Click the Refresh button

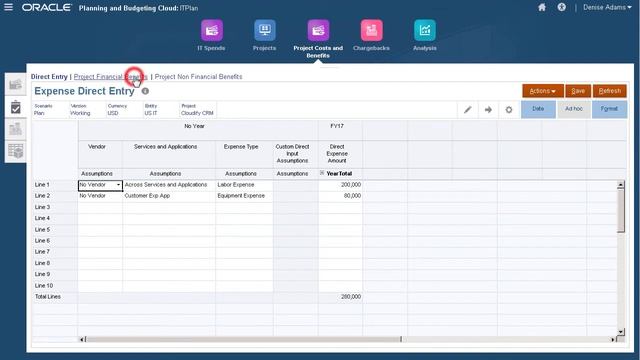point(610,91)
